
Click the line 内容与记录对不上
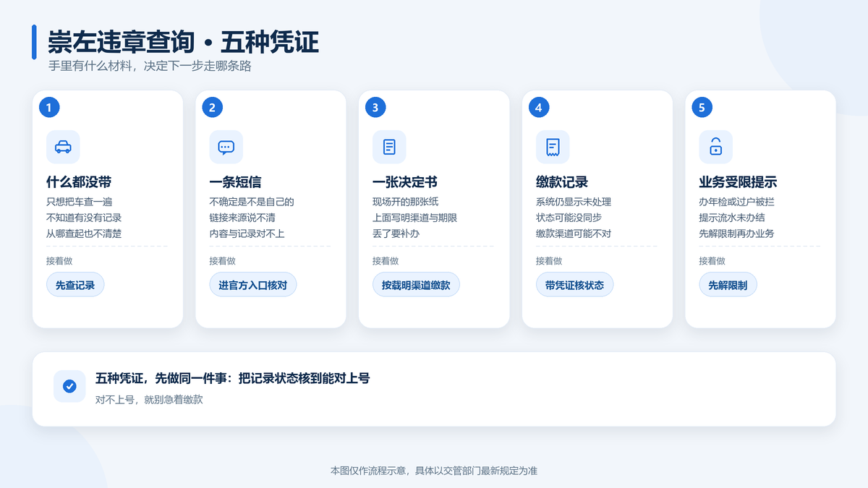tap(247, 234)
